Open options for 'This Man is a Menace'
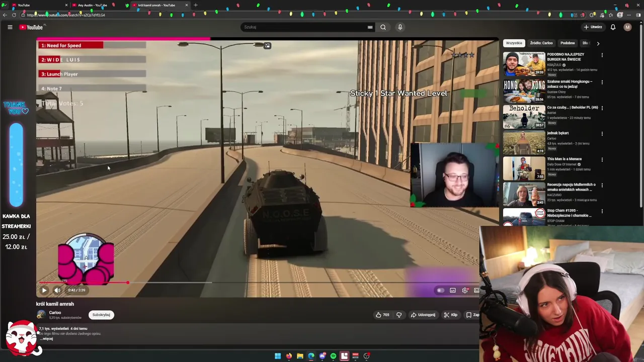This screenshot has width=644, height=362. (x=602, y=159)
